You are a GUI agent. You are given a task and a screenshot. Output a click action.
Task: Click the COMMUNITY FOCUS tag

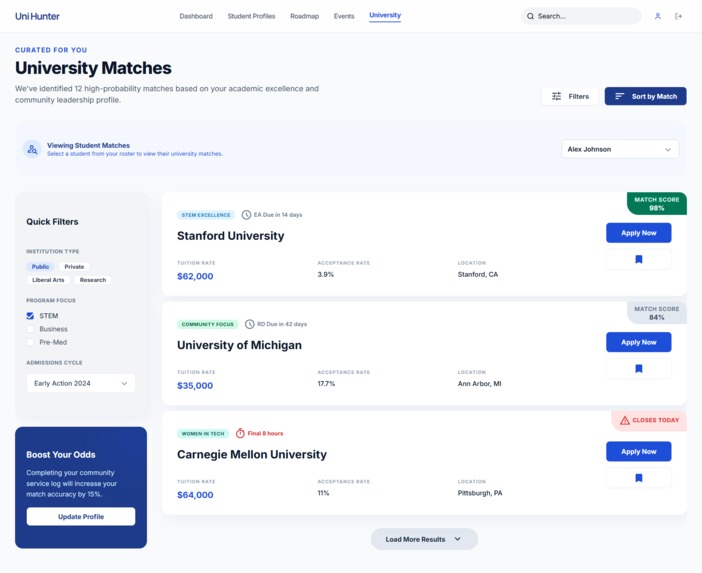coord(208,324)
